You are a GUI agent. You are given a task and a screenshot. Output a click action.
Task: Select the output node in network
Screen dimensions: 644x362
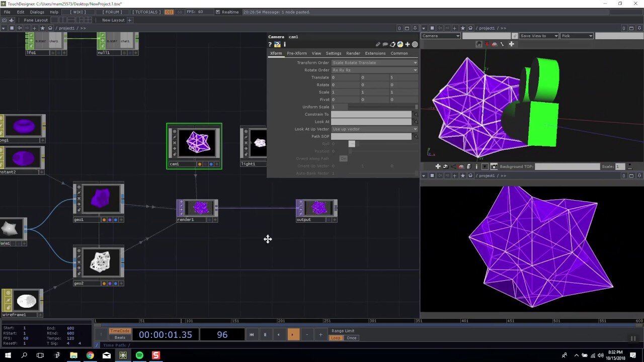click(316, 211)
